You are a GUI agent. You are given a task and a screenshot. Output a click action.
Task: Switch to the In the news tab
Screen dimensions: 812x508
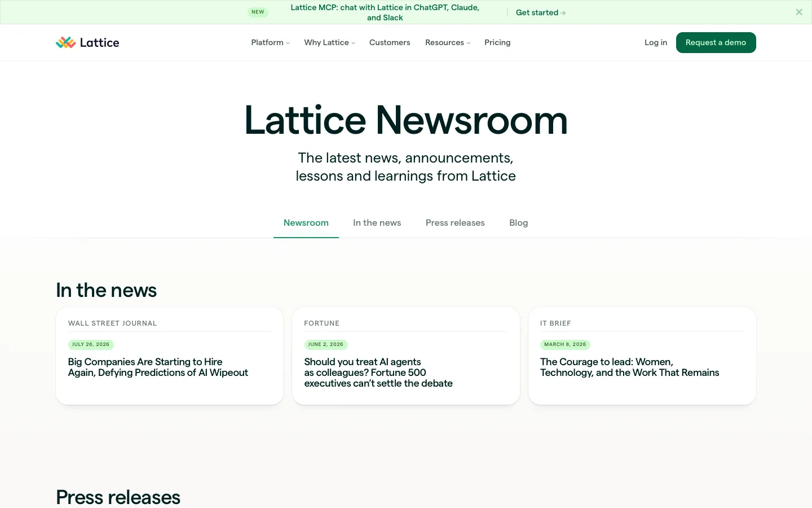(x=377, y=223)
